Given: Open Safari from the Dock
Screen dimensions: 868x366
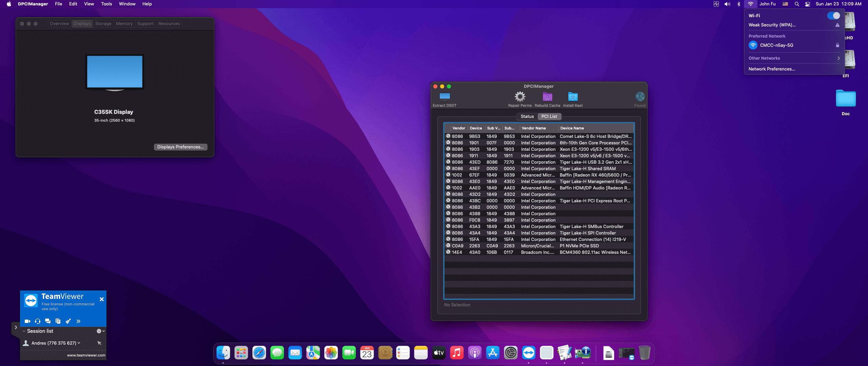Looking at the screenshot, I should pos(259,353).
